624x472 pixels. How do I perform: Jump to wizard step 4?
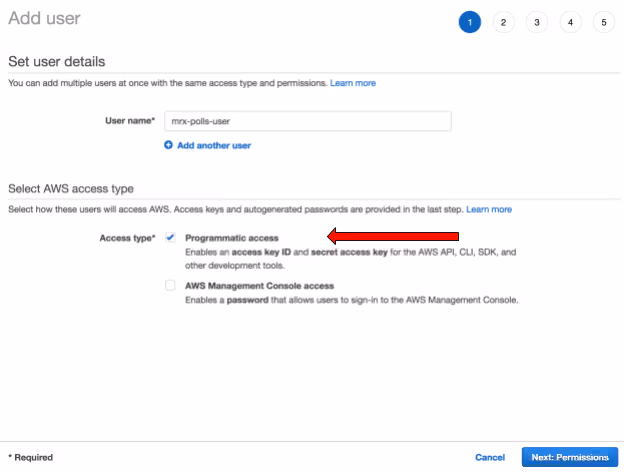click(570, 22)
